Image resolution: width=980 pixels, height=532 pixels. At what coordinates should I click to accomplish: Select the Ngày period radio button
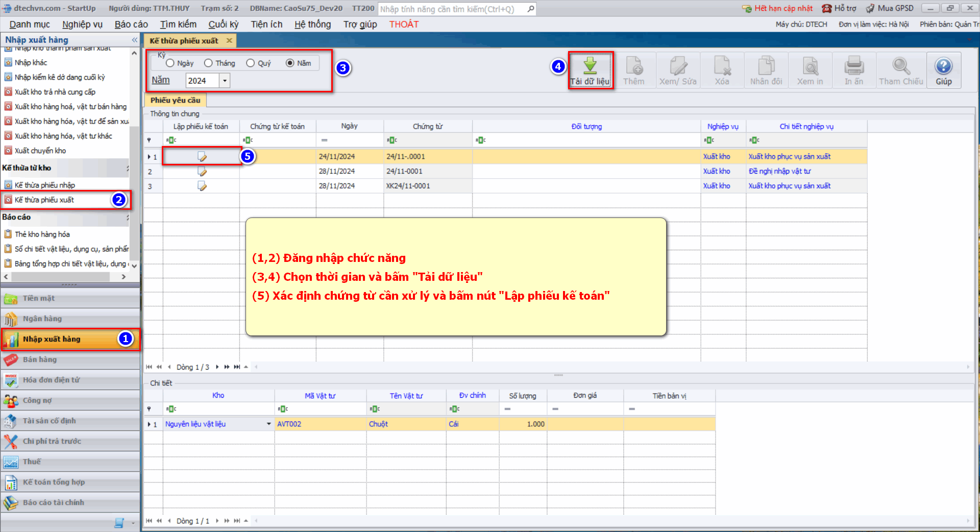[170, 63]
